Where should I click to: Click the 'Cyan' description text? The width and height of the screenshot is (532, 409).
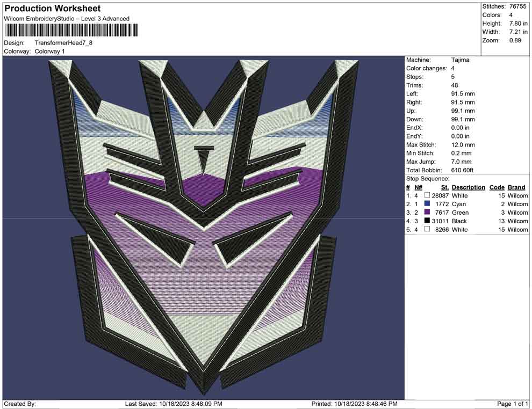459,204
